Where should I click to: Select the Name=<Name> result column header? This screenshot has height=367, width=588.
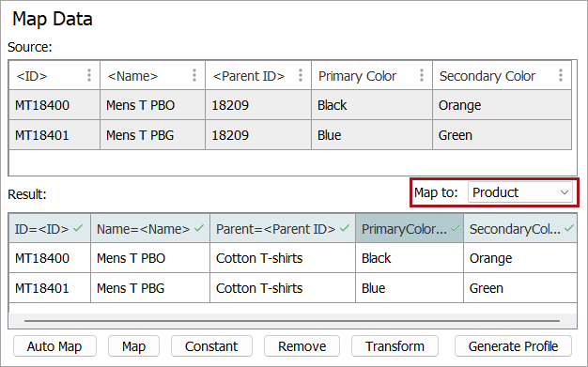[150, 228]
